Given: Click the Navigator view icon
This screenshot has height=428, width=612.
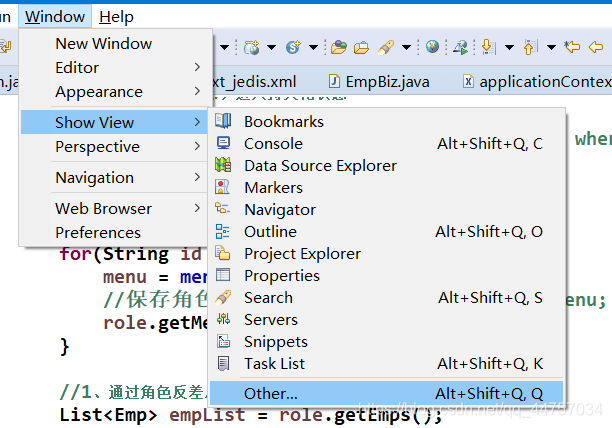Looking at the screenshot, I should tap(223, 208).
